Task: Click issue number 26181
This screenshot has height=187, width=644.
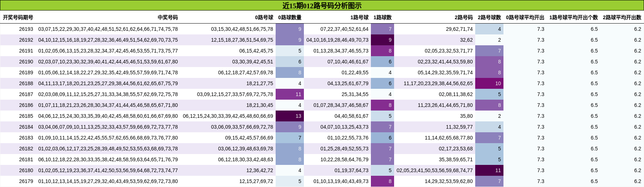Action: click(x=26, y=159)
